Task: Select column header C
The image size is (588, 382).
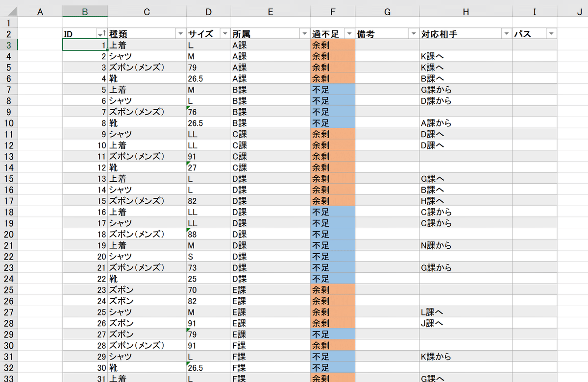Action: tap(147, 12)
